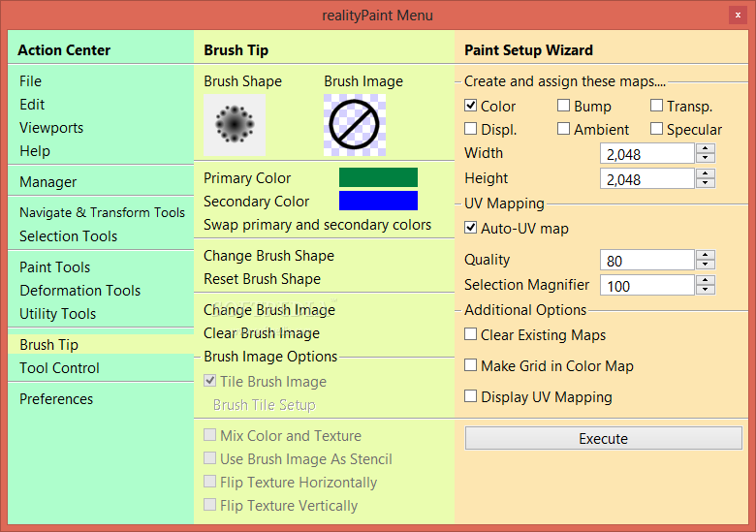Open Navigate & Transform Tools
The width and height of the screenshot is (756, 532).
[102, 212]
